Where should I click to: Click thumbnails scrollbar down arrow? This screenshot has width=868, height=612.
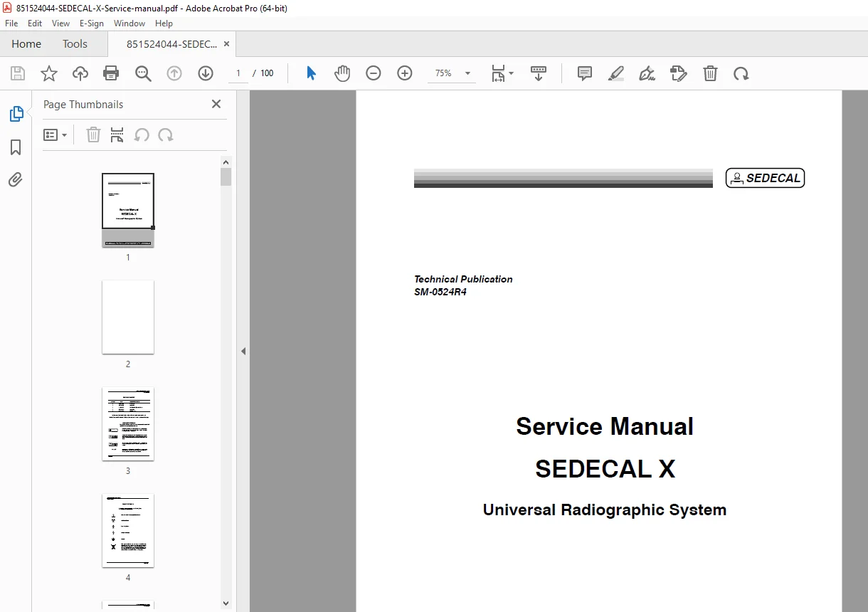(226, 603)
